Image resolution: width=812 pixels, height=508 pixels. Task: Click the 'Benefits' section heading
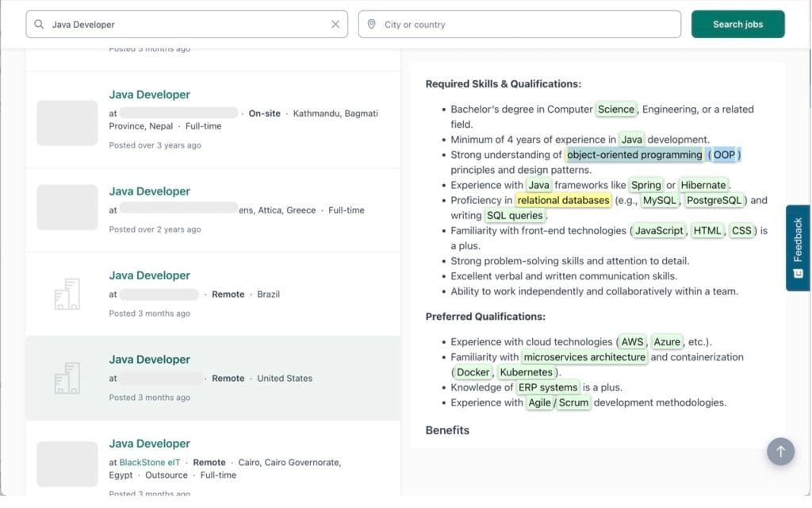[x=447, y=430]
